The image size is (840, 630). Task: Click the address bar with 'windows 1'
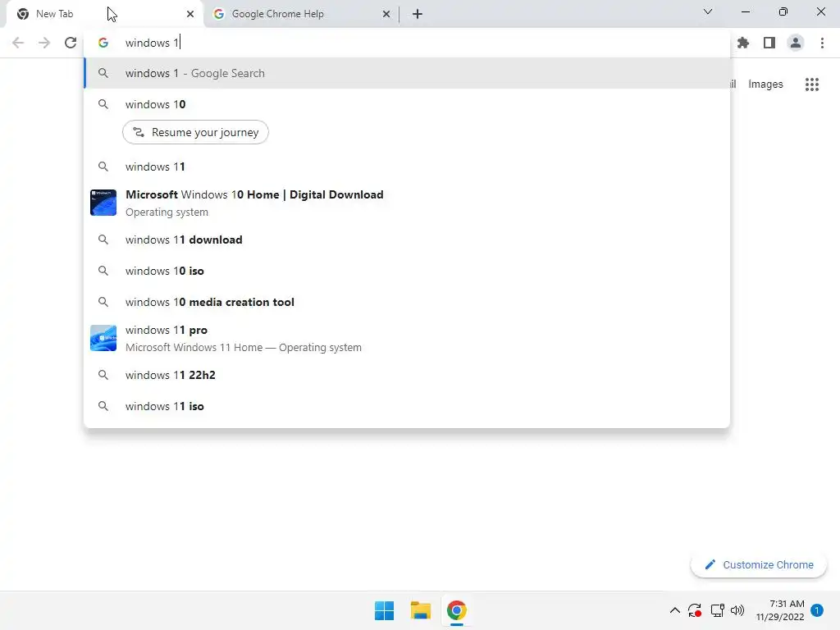click(x=407, y=43)
